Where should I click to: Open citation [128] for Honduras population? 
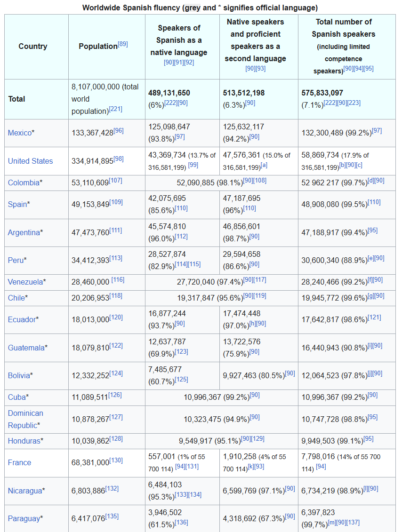pos(116,439)
